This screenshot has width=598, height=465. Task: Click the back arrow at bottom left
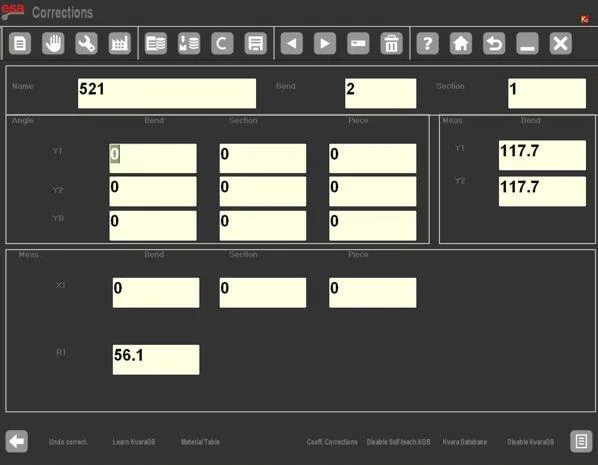(16, 441)
